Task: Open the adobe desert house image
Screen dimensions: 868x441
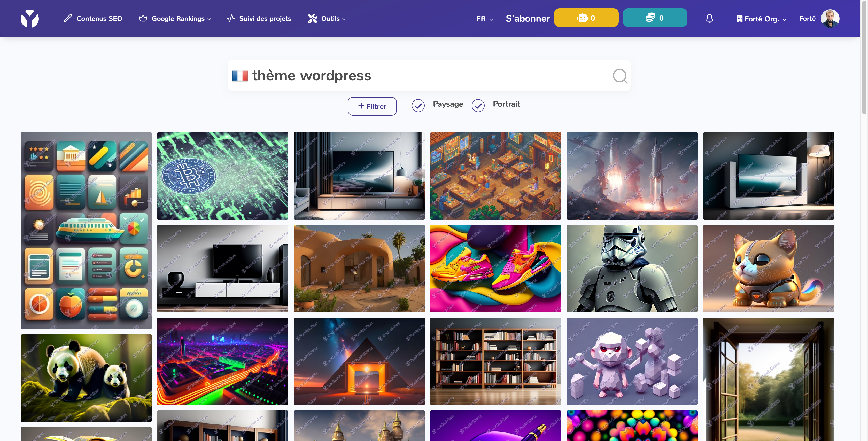Action: click(359, 269)
